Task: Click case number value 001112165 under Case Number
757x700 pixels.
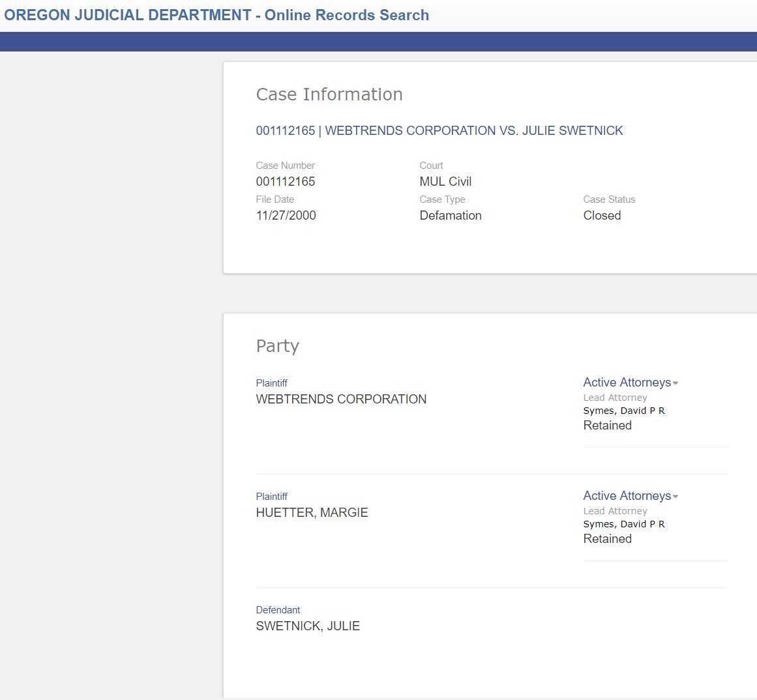Action: 286,181
